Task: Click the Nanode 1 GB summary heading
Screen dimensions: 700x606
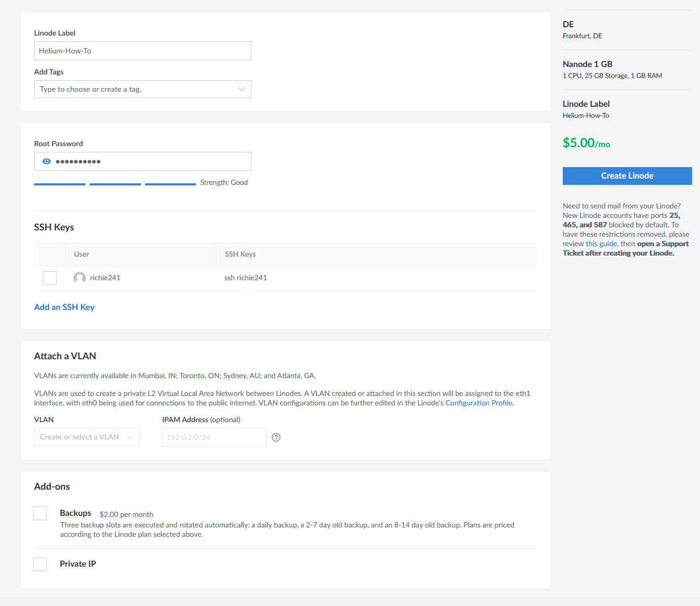Action: pos(587,64)
